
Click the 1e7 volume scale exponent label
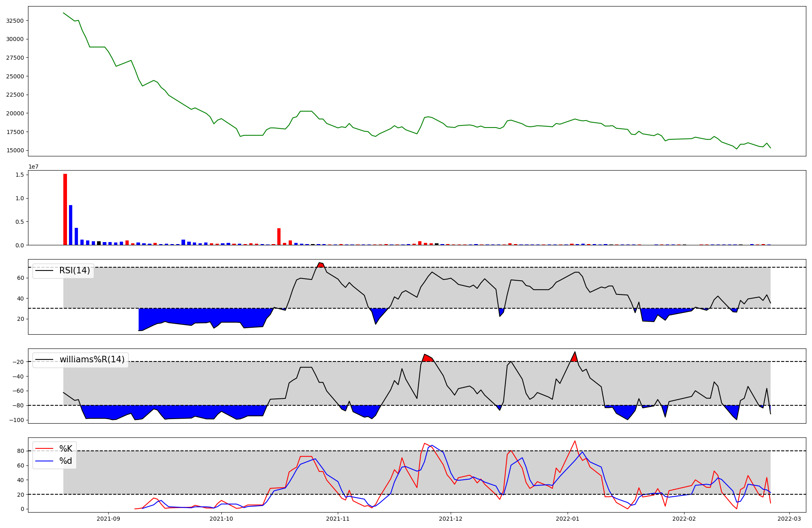(33, 167)
